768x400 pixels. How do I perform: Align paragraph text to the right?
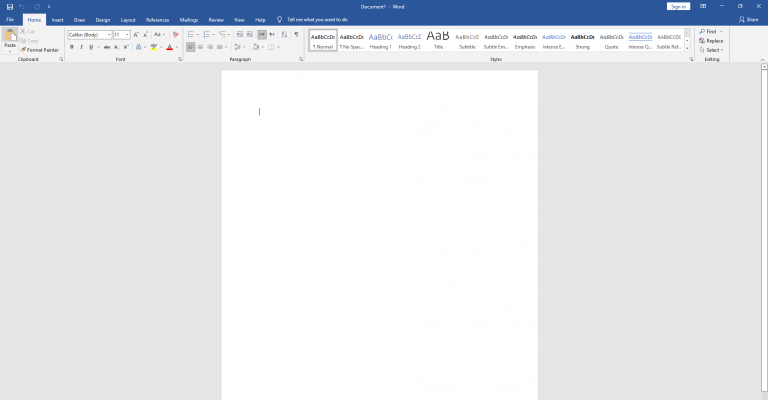click(210, 47)
